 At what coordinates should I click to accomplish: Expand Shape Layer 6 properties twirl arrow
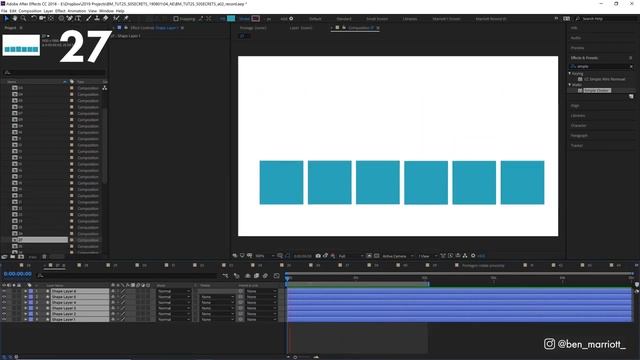click(x=26, y=291)
